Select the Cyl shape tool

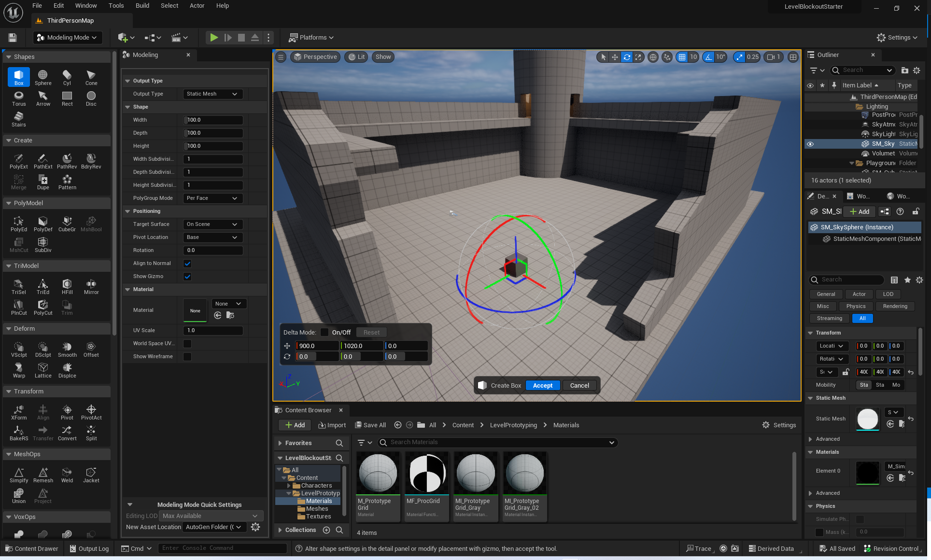pyautogui.click(x=67, y=77)
